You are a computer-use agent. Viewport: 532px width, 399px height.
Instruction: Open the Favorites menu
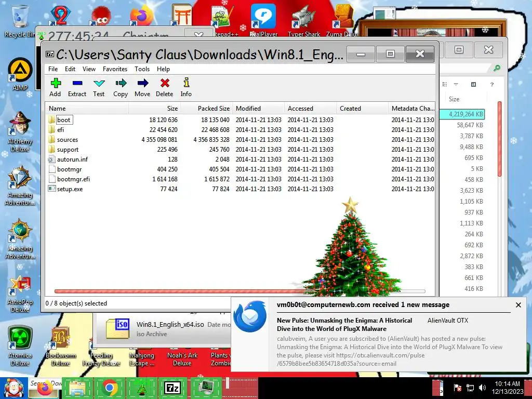[115, 69]
